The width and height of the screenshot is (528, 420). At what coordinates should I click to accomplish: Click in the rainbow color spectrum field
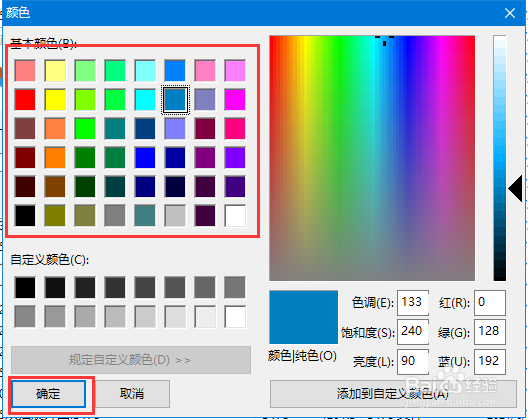click(372, 158)
